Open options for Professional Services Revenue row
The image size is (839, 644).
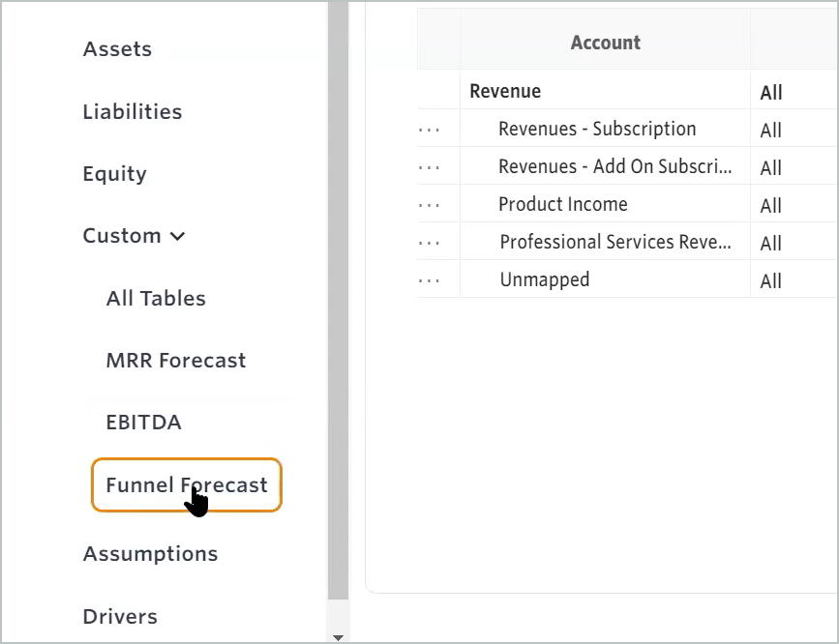430,243
